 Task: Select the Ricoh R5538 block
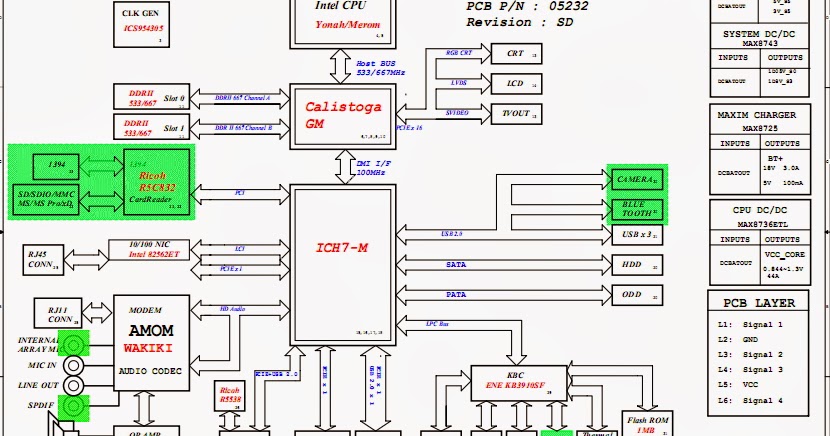pos(230,396)
